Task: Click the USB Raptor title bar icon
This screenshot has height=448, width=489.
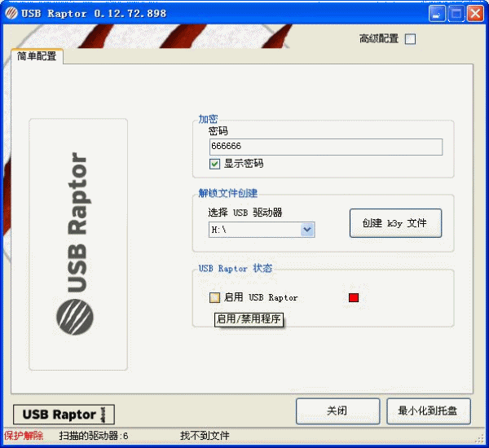Action: pos(11,13)
